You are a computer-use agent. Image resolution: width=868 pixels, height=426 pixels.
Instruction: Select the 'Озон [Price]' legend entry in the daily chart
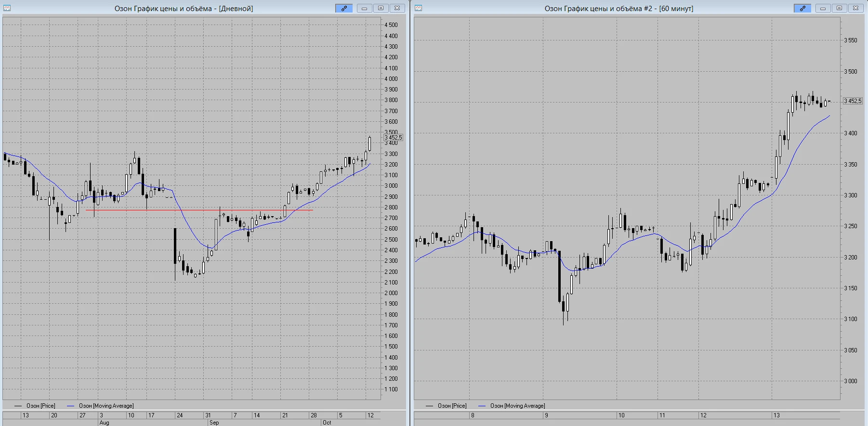(35, 406)
